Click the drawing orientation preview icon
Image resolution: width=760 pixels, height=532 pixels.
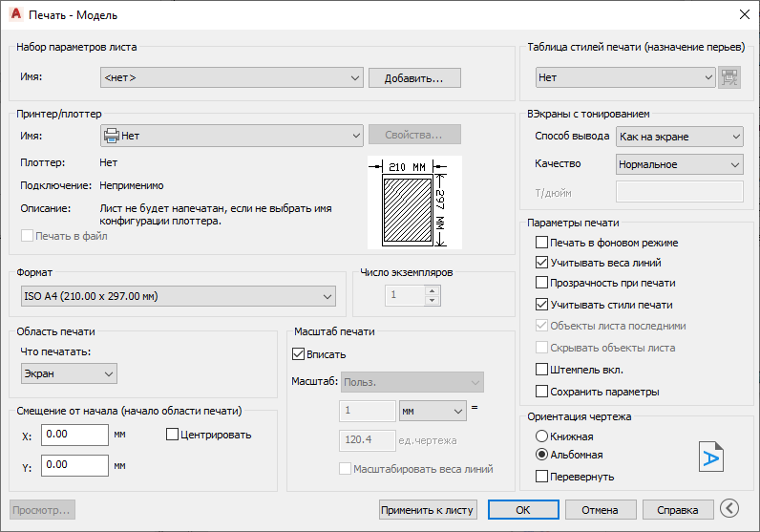pyautogui.click(x=711, y=457)
